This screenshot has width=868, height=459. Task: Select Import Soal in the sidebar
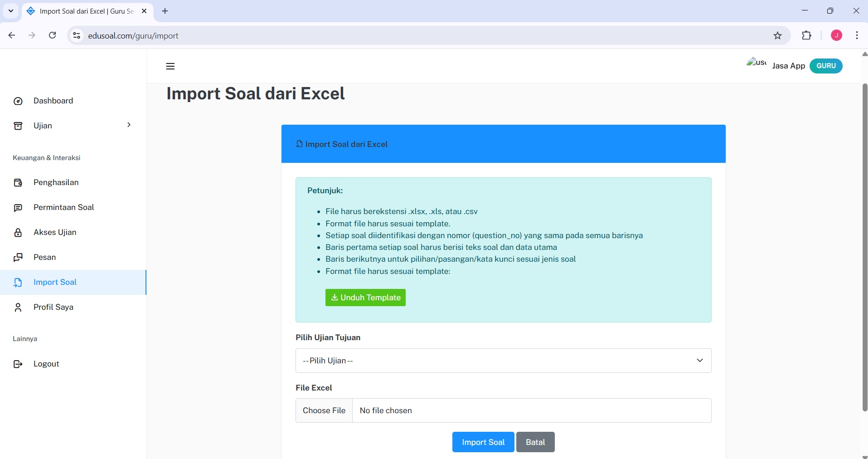click(55, 282)
